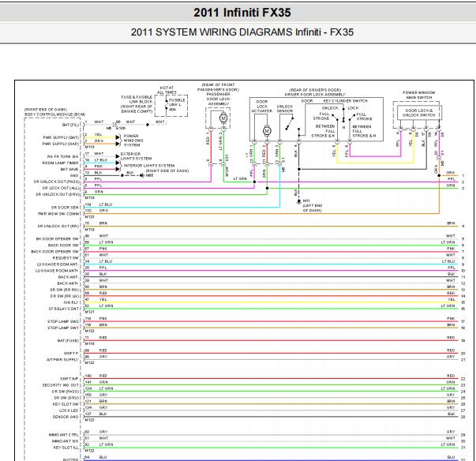Click the 'LOCK LED' terminal label

(69, 410)
